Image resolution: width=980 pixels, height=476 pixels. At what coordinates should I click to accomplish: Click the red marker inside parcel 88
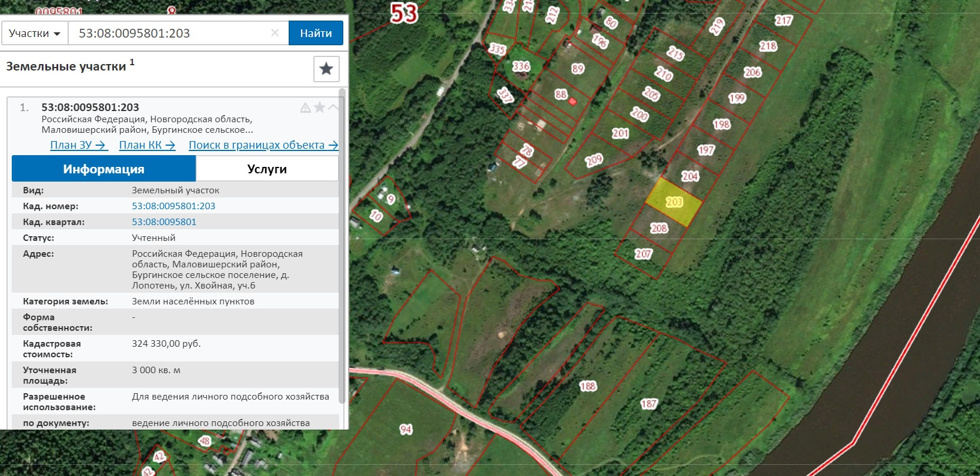click(x=573, y=102)
